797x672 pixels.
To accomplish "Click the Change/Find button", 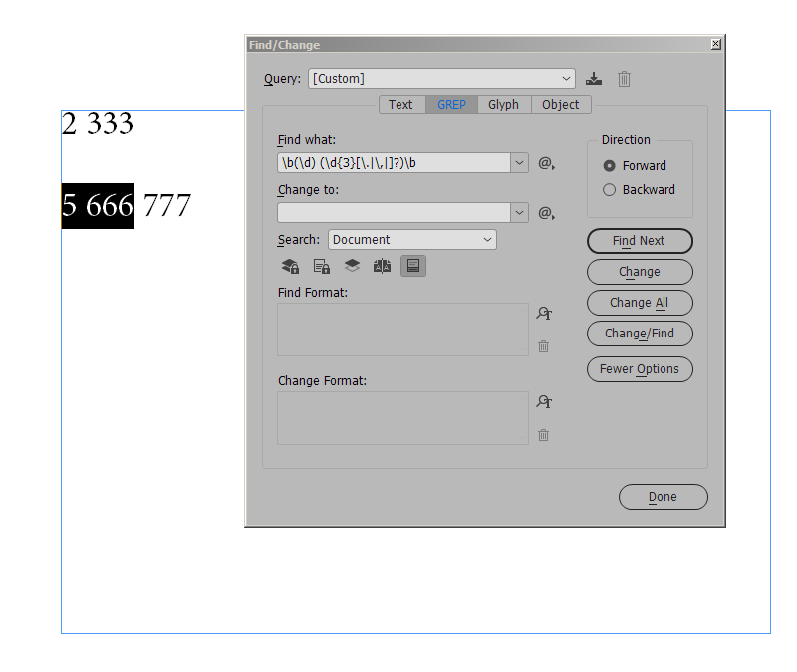I will pos(640,334).
